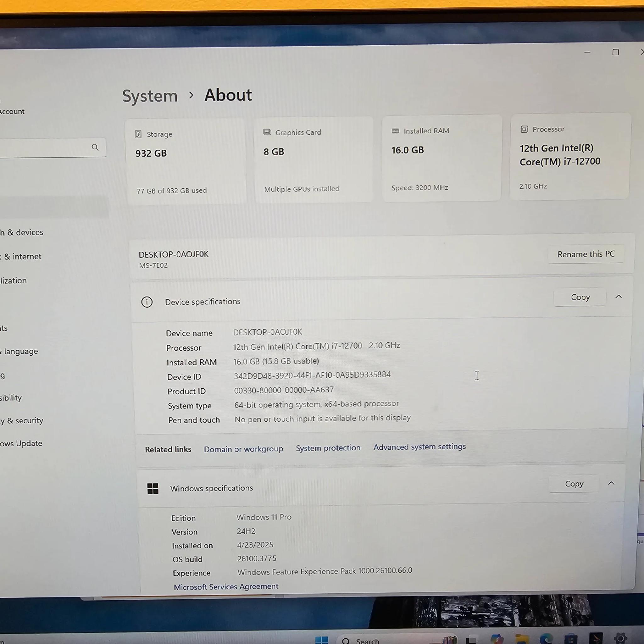Open the Storage 932 GB card
Screen dimensions: 644x644
click(186, 161)
